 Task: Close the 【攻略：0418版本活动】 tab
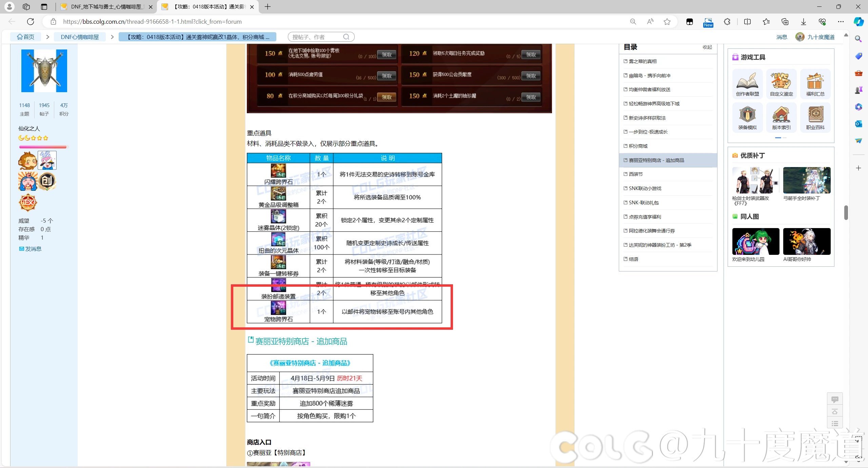(252, 7)
